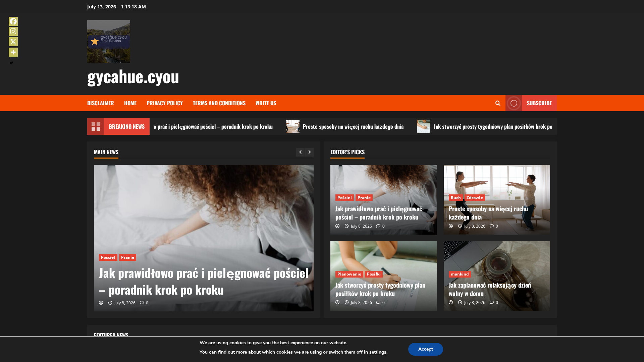
Task: Open the Posiłki category tag
Action: [374, 274]
